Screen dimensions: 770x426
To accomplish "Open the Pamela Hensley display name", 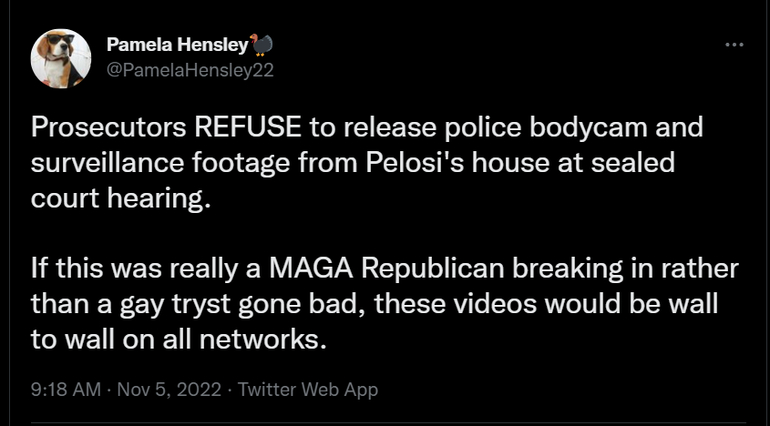I will click(x=178, y=45).
